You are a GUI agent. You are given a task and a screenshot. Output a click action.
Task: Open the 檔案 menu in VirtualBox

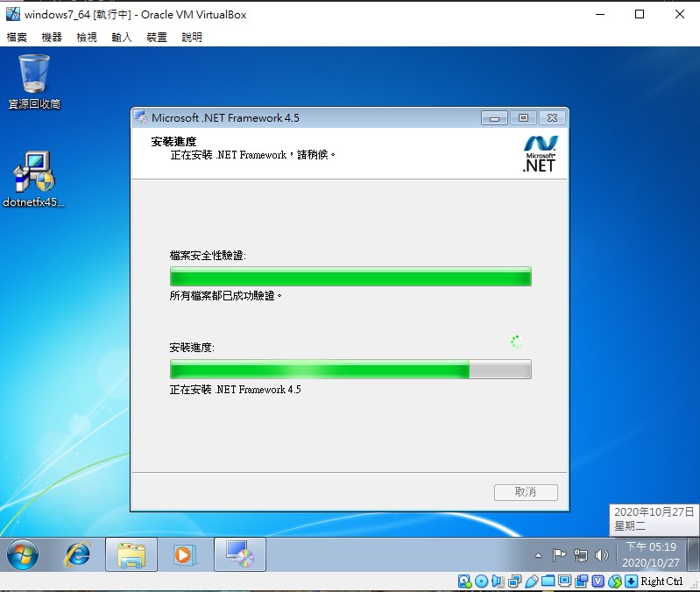(17, 38)
